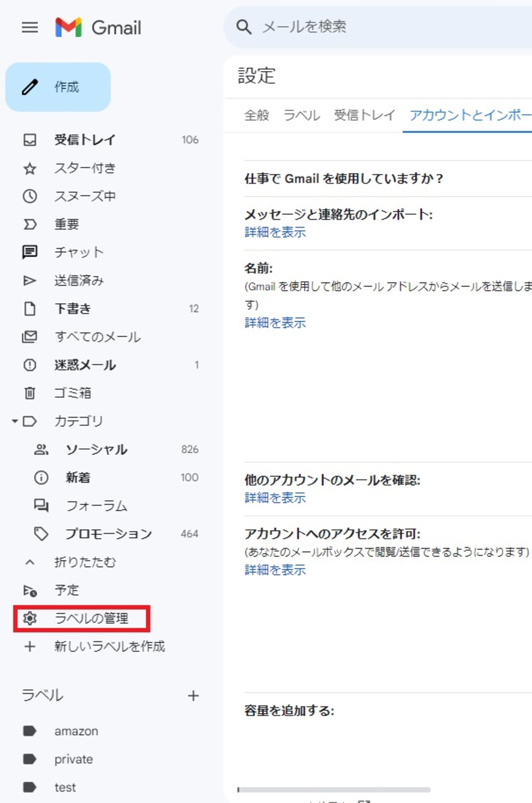
Task: Click 詳細を表示 under 他のアカウントのメールを確認
Action: [275, 498]
